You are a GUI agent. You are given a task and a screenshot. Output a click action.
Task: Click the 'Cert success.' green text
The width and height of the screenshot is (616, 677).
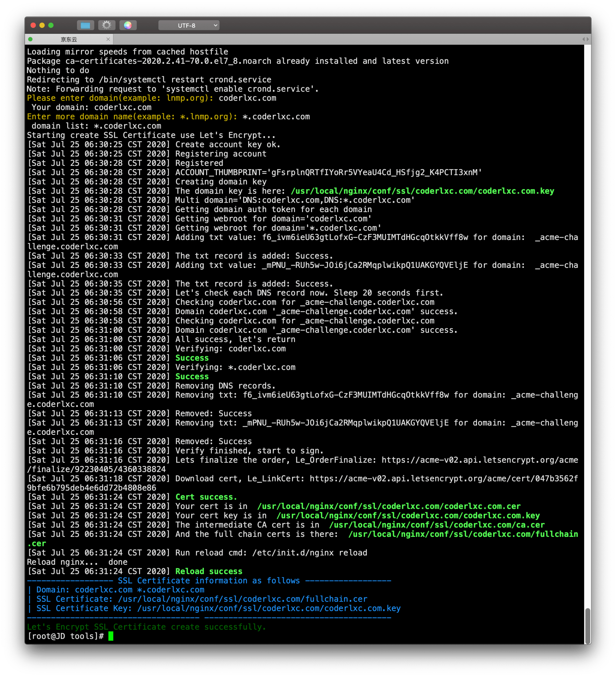tap(206, 497)
